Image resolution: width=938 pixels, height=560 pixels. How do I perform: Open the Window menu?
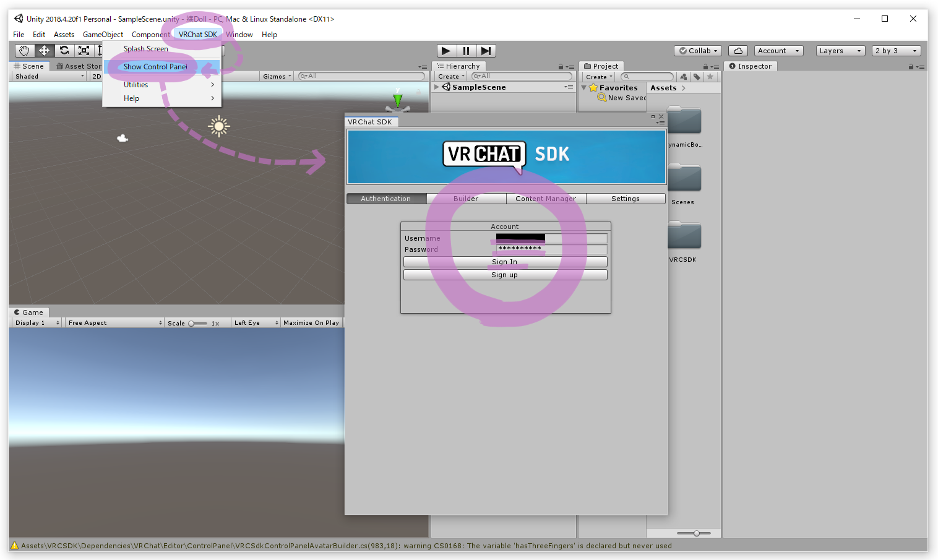click(239, 35)
